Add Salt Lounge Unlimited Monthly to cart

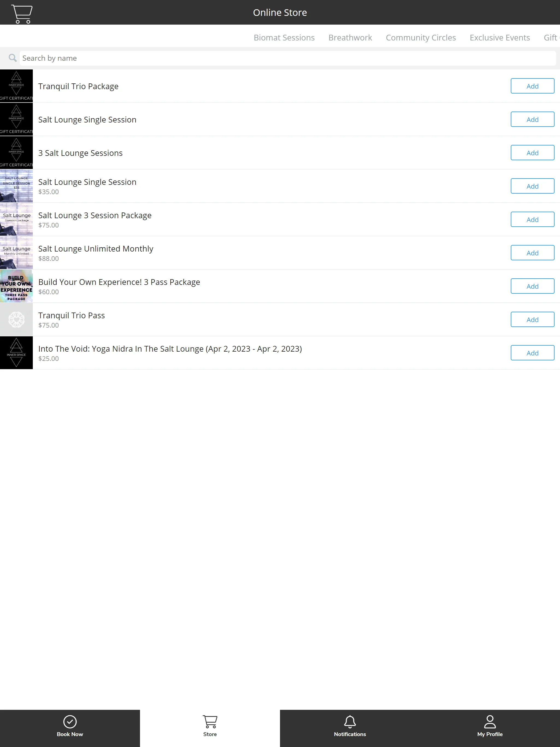pos(532,253)
